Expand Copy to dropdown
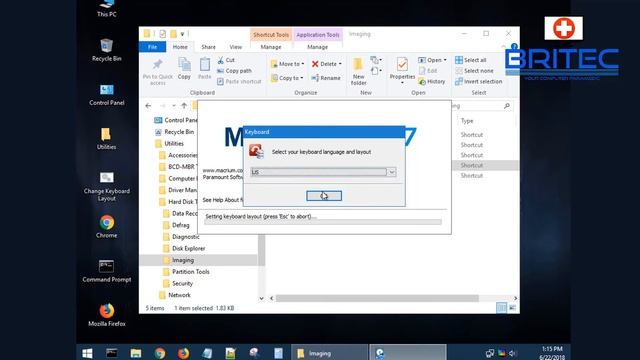Screen dimensions: 640x360 (x=302, y=78)
